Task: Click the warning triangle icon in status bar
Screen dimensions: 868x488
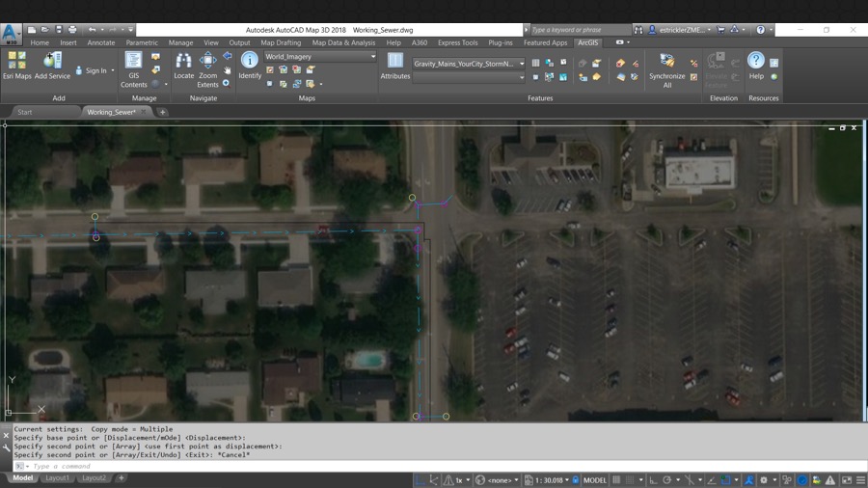Action: [831, 480]
